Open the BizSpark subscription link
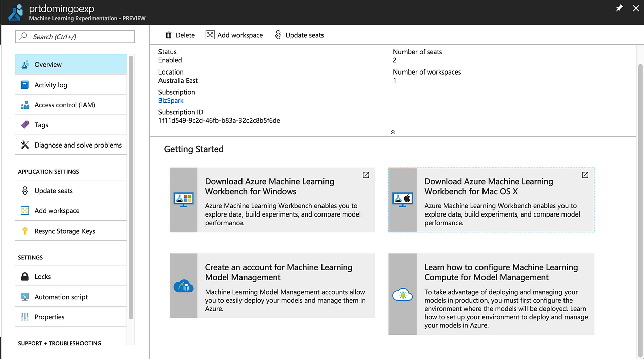 click(x=171, y=100)
